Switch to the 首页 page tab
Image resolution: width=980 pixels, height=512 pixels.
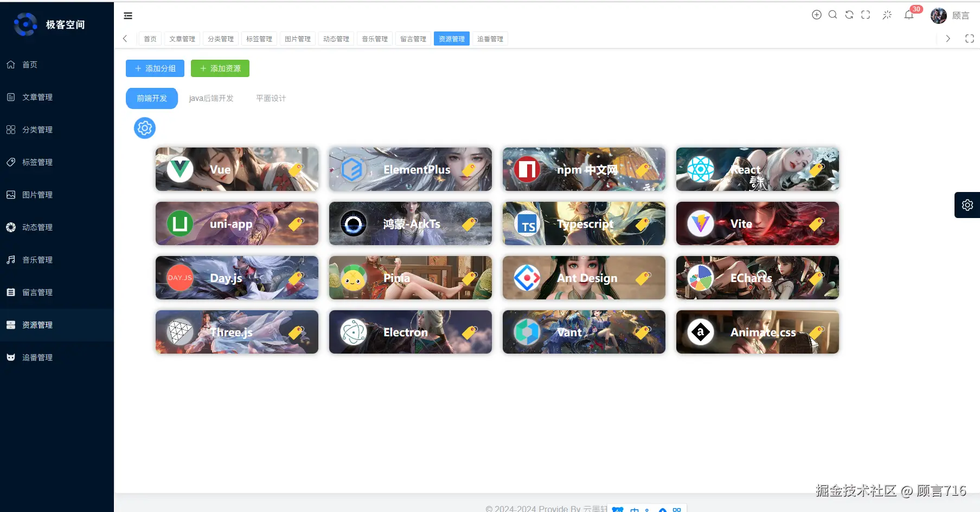click(x=150, y=39)
